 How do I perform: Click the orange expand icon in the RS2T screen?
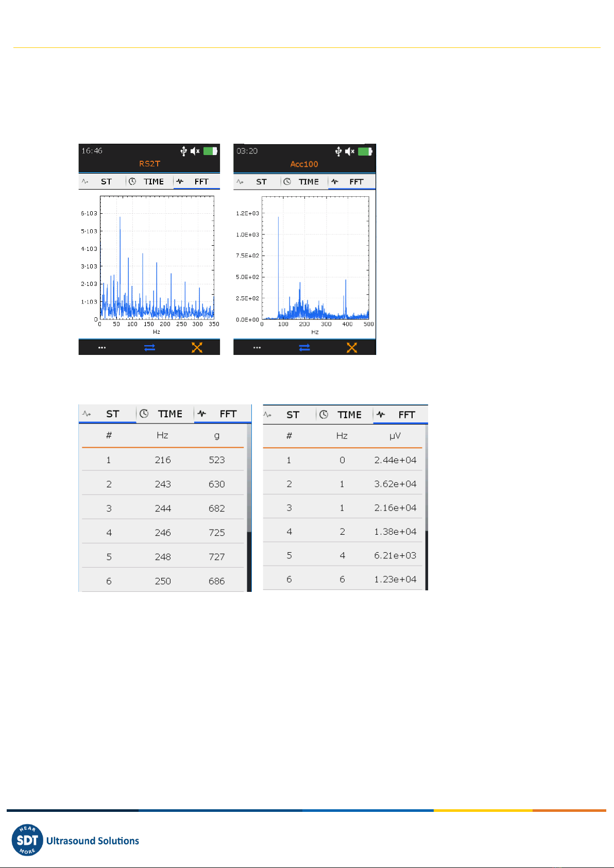tap(197, 348)
